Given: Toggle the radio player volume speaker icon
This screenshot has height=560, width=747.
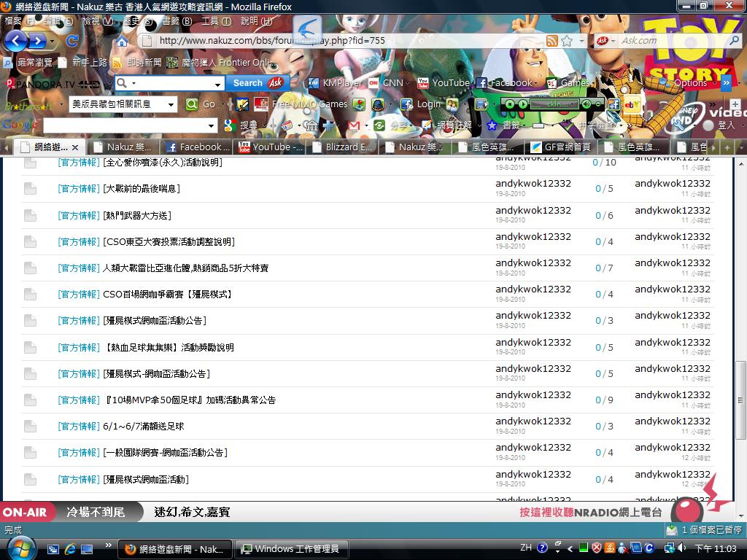Looking at the screenshot, I should tap(586, 104).
